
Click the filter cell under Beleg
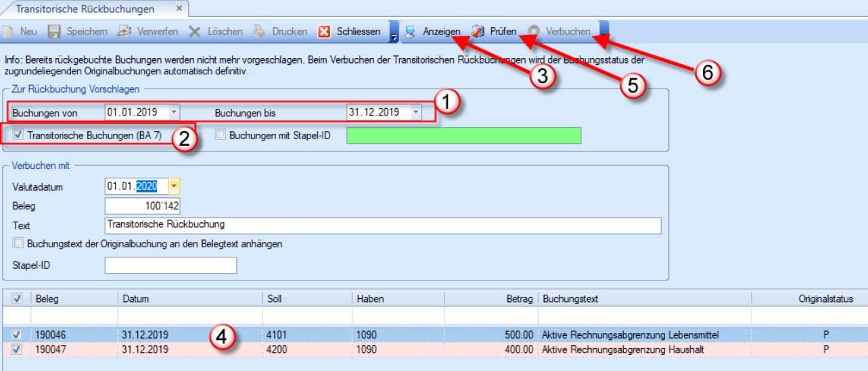point(74,316)
